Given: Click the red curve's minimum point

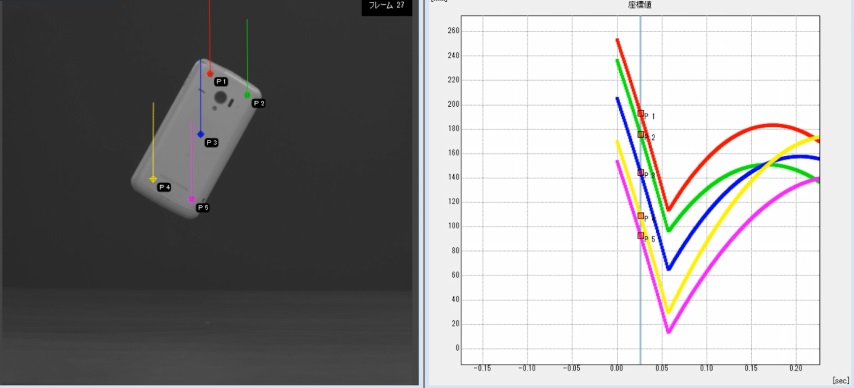Looking at the screenshot, I should click(x=669, y=209).
